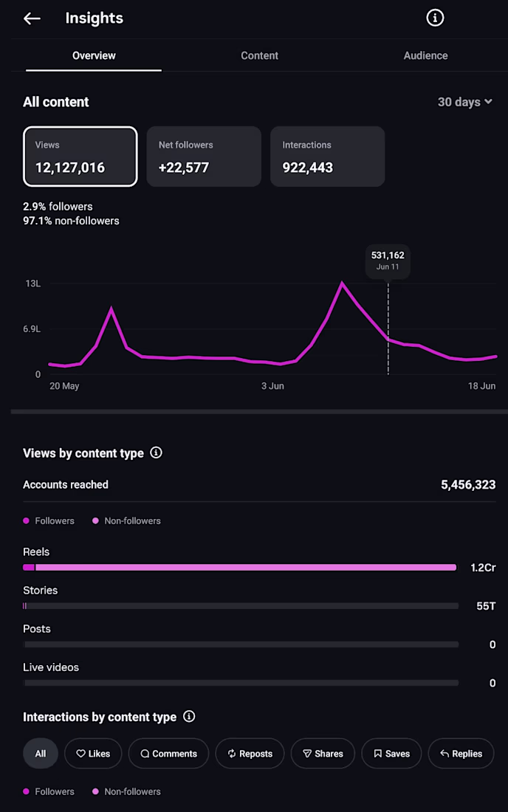The height and width of the screenshot is (812, 508).
Task: Click the Reels views progress bar
Action: coord(240,568)
